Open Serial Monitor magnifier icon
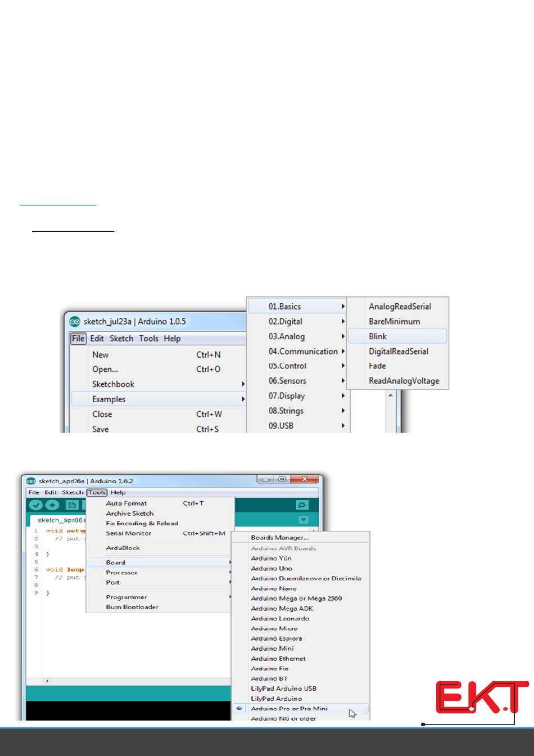The image size is (534, 756). (x=302, y=505)
